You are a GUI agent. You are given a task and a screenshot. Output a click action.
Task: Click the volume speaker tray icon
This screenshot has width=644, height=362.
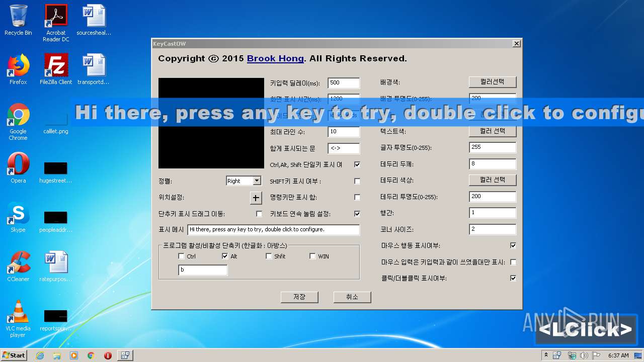[584, 355]
